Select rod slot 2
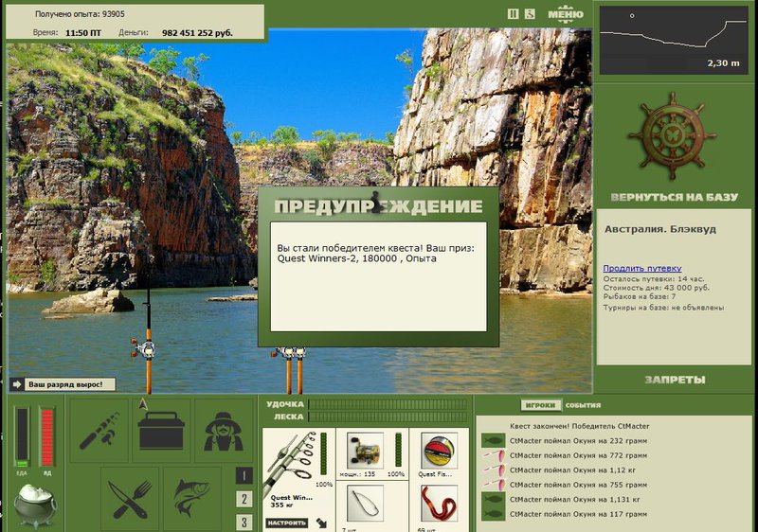This screenshot has height=532, width=758. pyautogui.click(x=244, y=499)
